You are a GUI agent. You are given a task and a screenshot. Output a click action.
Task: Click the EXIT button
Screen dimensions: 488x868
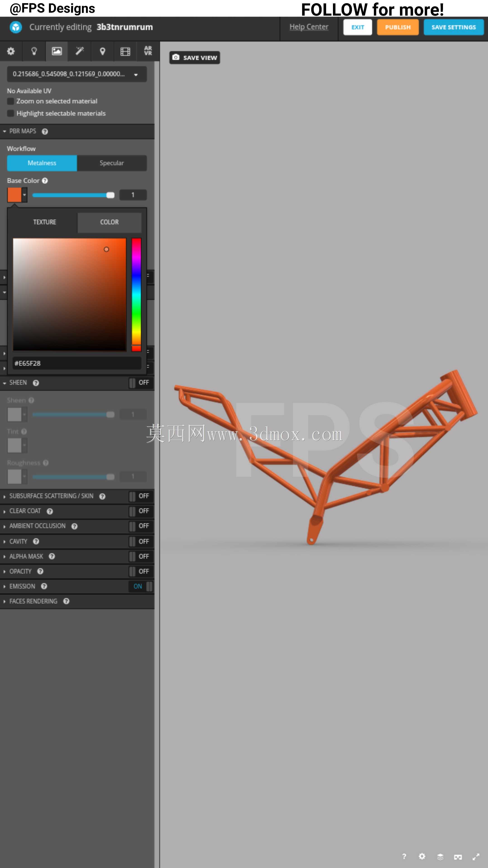pyautogui.click(x=358, y=27)
